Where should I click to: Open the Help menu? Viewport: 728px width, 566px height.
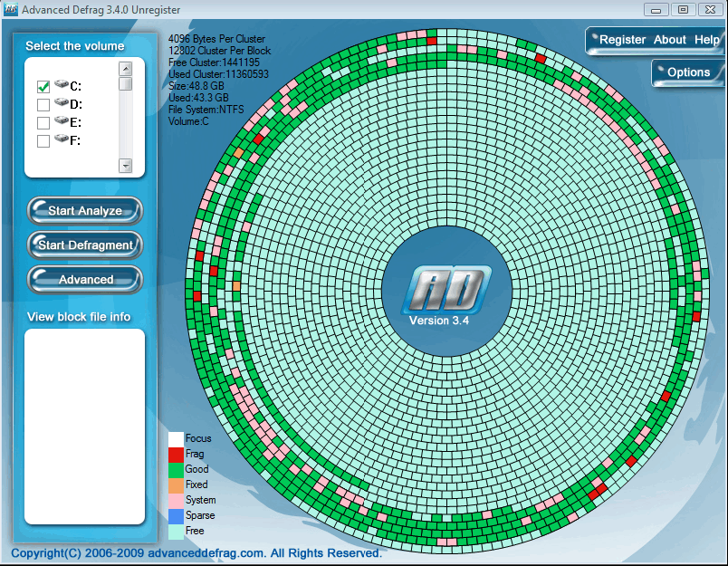705,40
